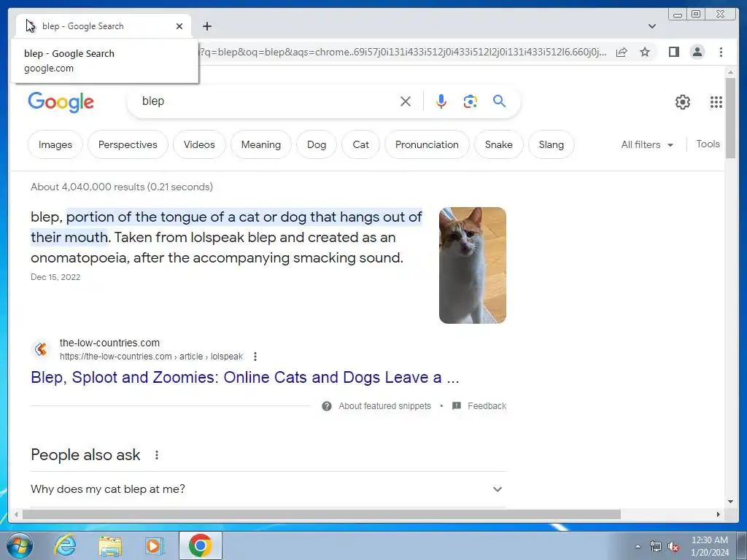Image resolution: width=747 pixels, height=560 pixels.
Task: Select the Slang filter chip
Action: 551,144
